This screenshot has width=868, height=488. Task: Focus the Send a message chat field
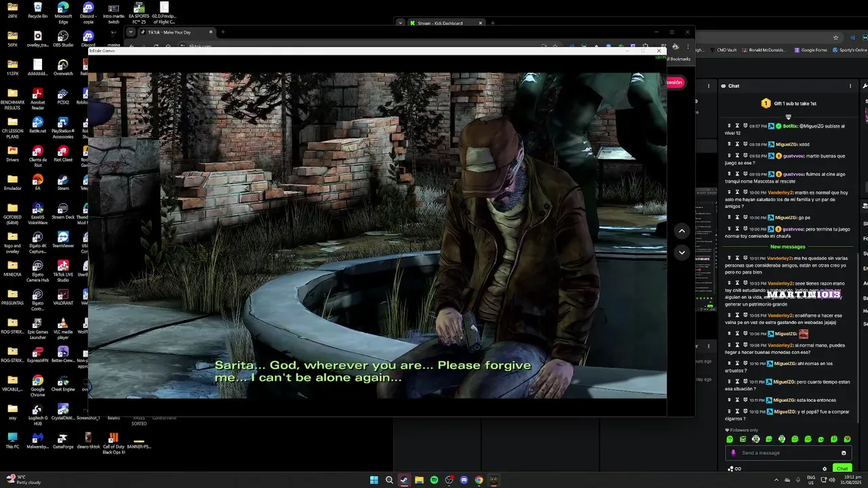pos(789,453)
